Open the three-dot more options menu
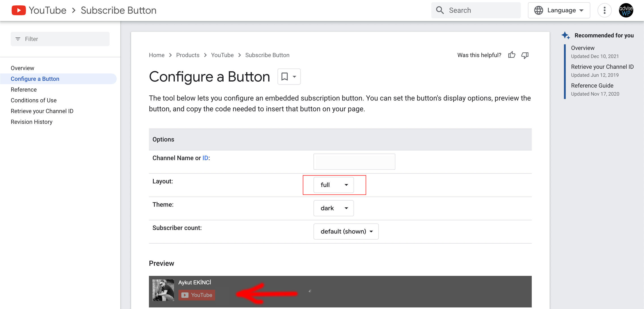 click(604, 10)
